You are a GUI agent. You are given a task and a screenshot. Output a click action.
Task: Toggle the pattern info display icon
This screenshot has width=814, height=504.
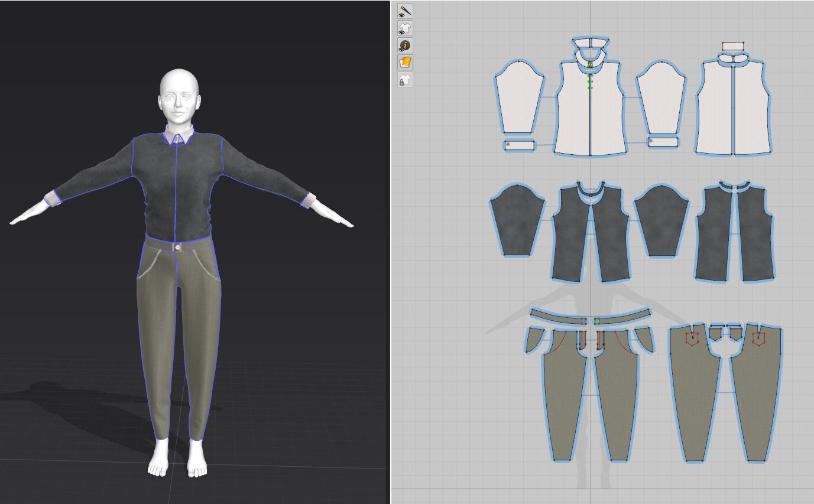405,45
